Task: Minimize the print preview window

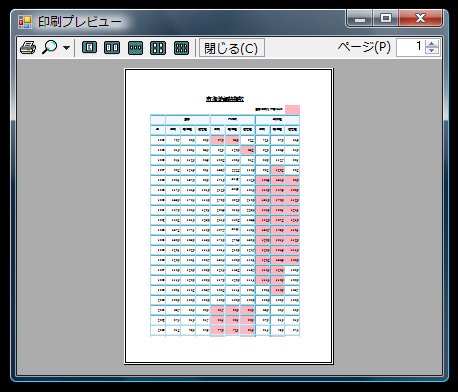Action: (360, 19)
